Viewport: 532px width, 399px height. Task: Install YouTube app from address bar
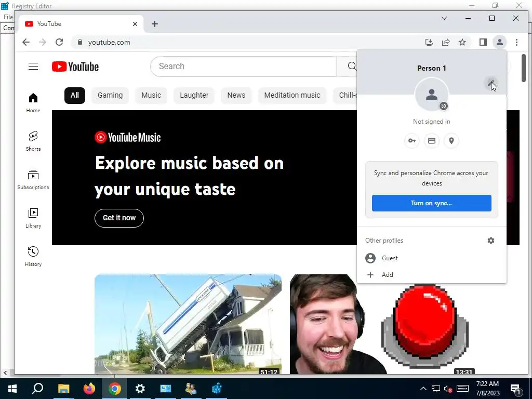tap(429, 42)
